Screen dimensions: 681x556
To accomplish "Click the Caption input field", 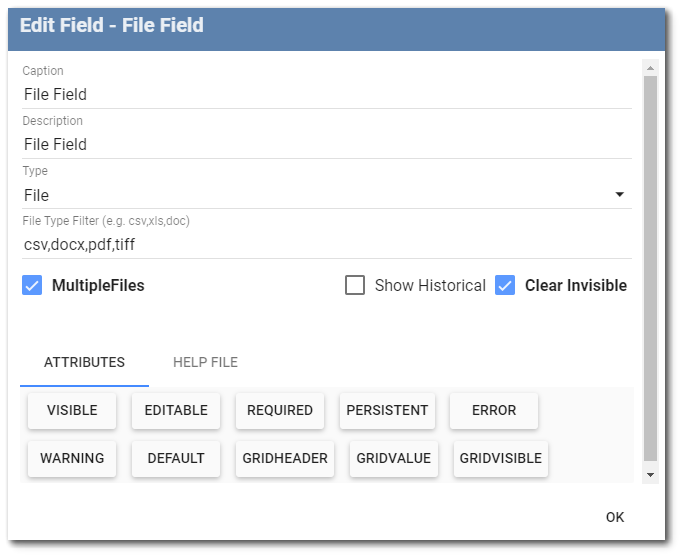I will (x=327, y=94).
